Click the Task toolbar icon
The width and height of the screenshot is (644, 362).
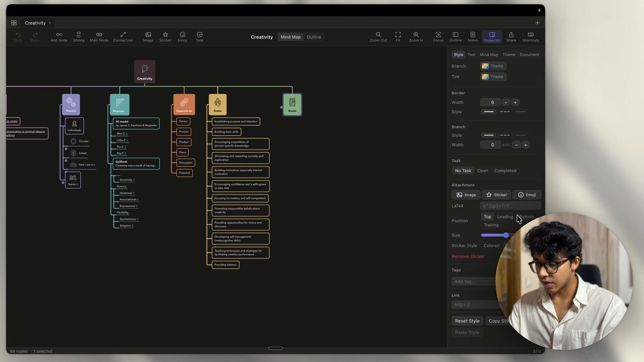click(200, 37)
